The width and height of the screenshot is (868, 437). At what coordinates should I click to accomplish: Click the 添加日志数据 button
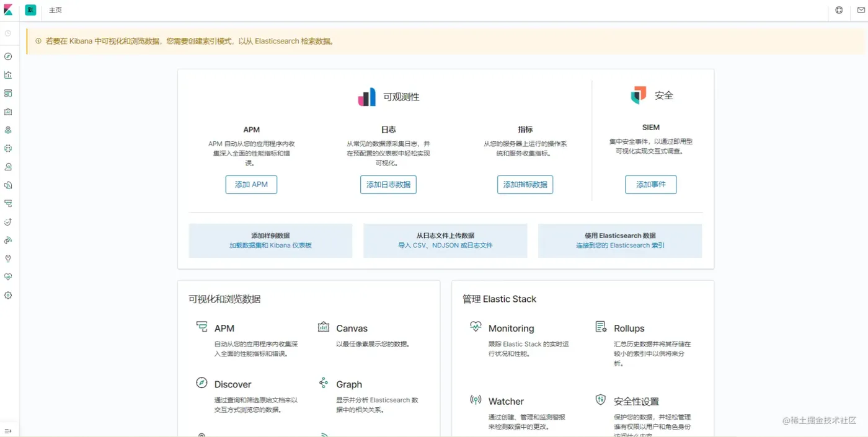(x=388, y=184)
